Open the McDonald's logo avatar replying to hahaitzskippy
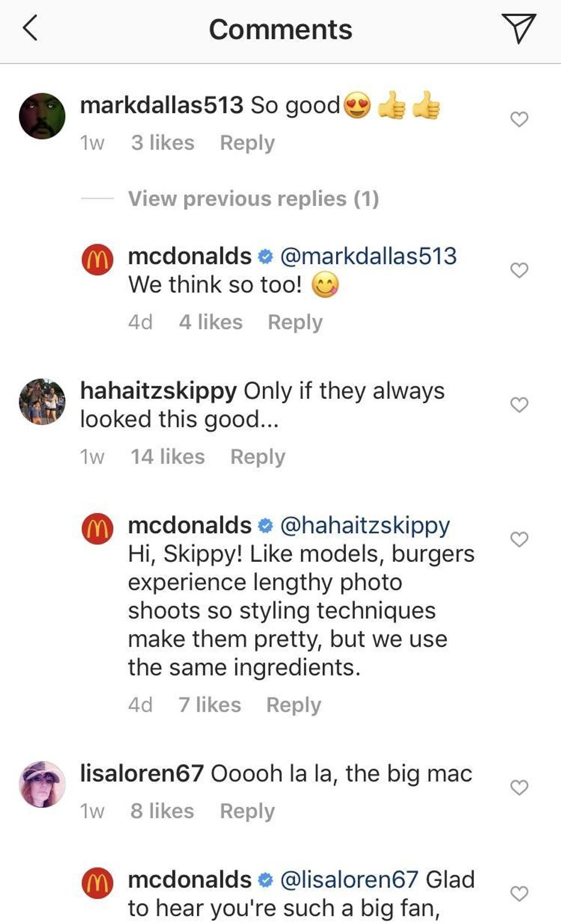 (x=97, y=528)
